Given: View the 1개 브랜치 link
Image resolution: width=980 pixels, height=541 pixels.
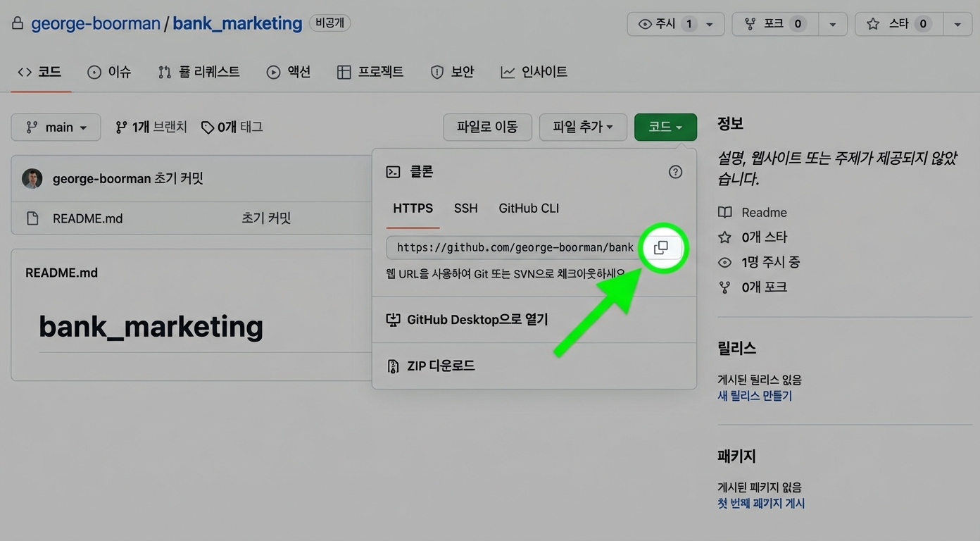Looking at the screenshot, I should tap(152, 128).
